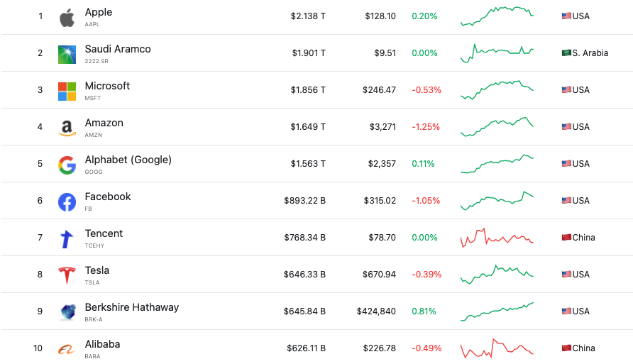The image size is (633, 364).
Task: Click the Alibaba logo icon
Action: tap(67, 349)
